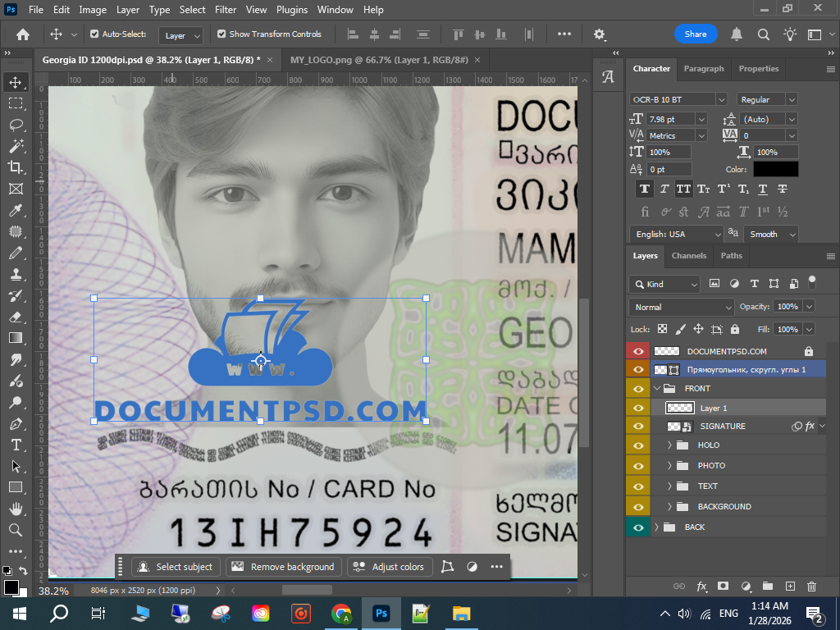The width and height of the screenshot is (840, 630).
Task: Disable Show Transform Controls checkbox
Action: 221,34
